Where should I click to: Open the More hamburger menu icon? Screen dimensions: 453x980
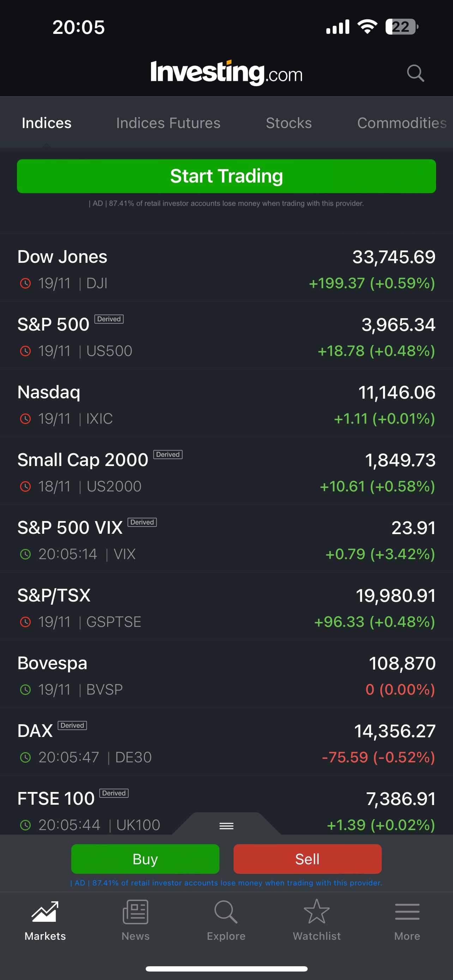[x=407, y=912]
